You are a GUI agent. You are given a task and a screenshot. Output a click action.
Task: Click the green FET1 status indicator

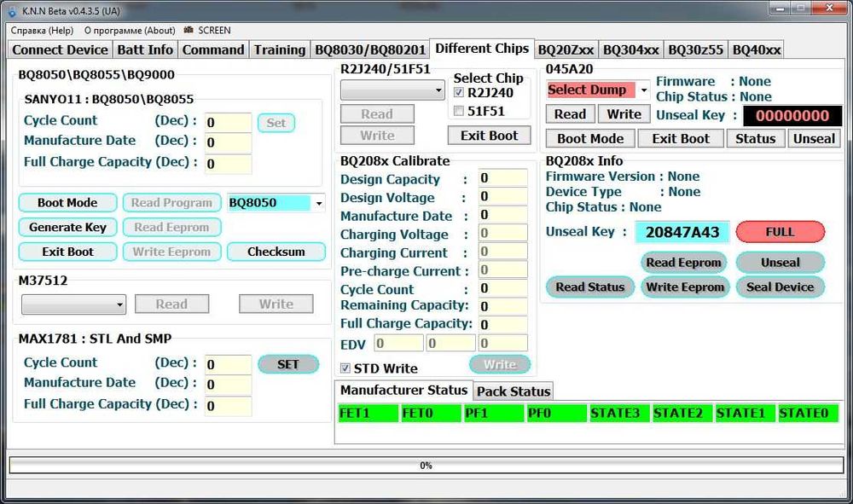click(x=368, y=414)
